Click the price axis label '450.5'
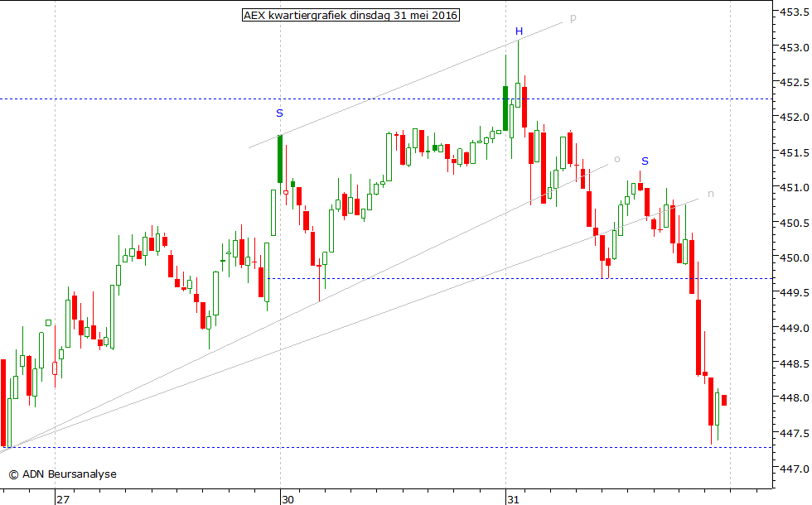812x505 pixels. [x=795, y=223]
